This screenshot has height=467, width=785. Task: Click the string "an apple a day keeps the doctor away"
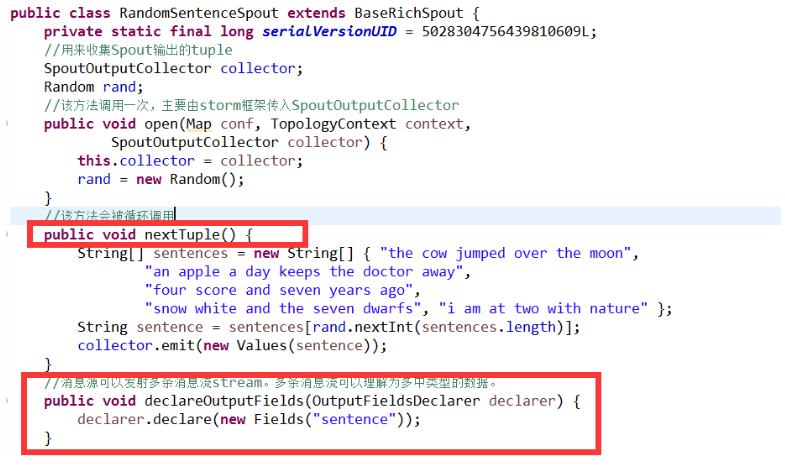point(304,272)
